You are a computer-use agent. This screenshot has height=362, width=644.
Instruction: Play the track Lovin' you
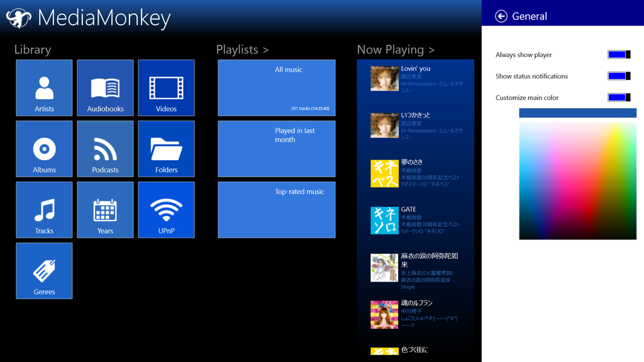point(416,79)
